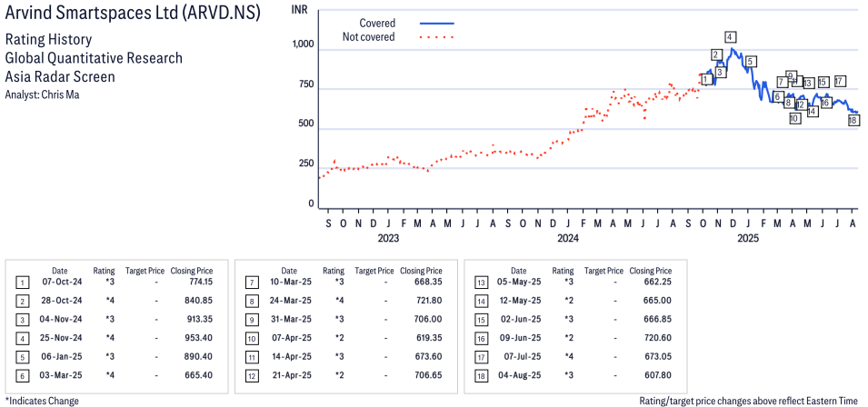868x407 pixels.
Task: Click chart marker 10 on the graph
Action: (795, 118)
